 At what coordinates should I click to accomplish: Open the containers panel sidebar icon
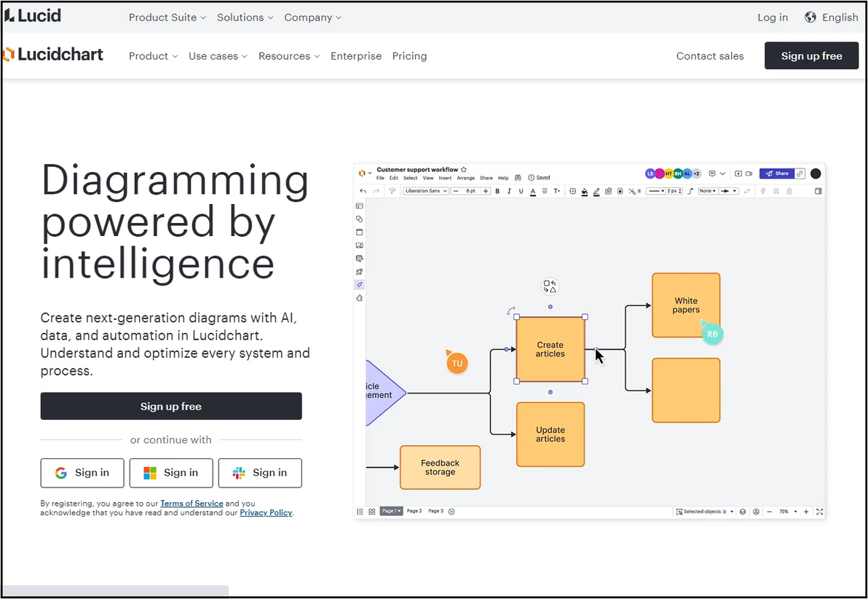point(359,232)
